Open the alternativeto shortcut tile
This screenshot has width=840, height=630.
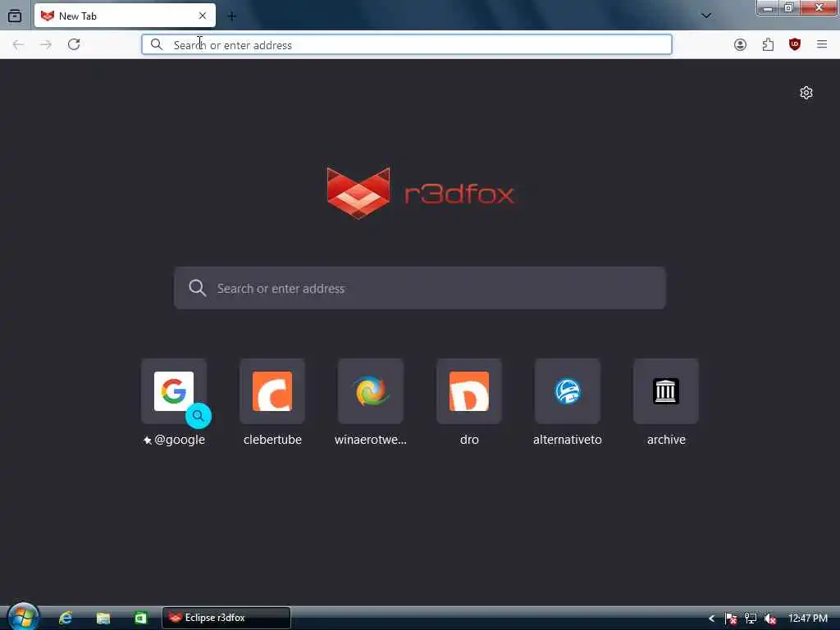point(568,391)
